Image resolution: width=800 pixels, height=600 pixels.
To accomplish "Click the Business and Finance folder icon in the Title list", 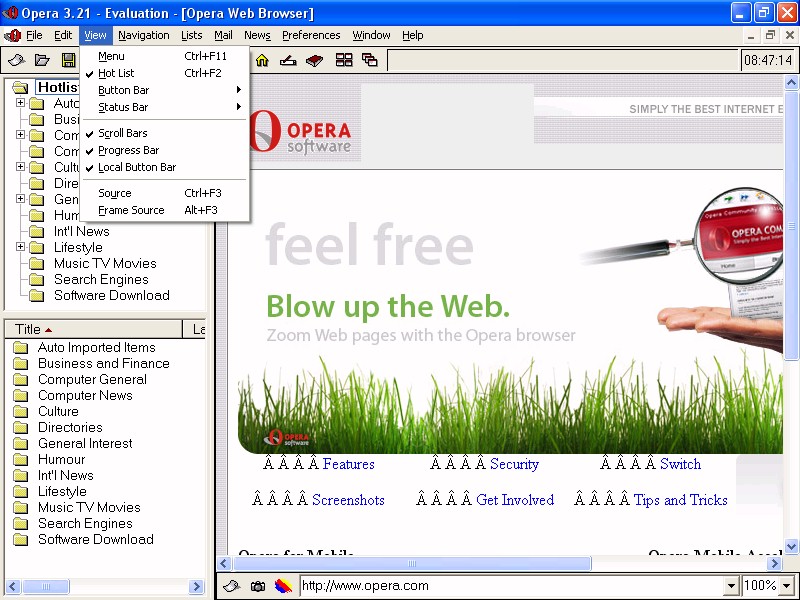I will coord(20,364).
